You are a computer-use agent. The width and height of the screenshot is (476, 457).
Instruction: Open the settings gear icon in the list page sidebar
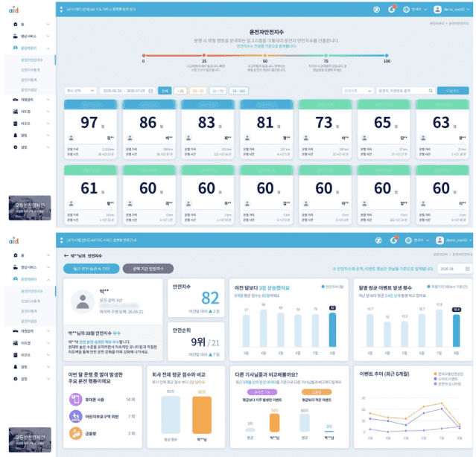16,147
